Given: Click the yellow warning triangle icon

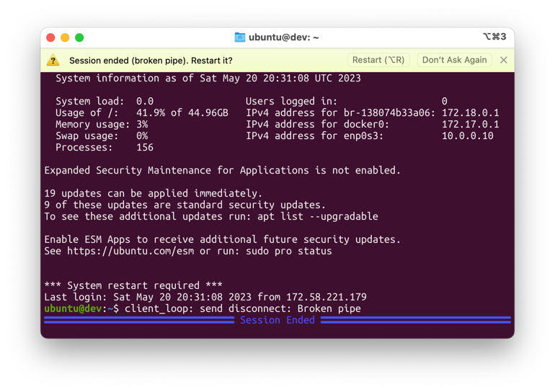Looking at the screenshot, I should (53, 61).
